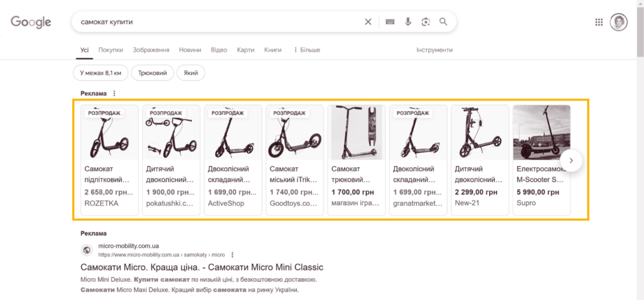Open the Інструменти search tools
Screen dimensions: 644x300
[435, 50]
